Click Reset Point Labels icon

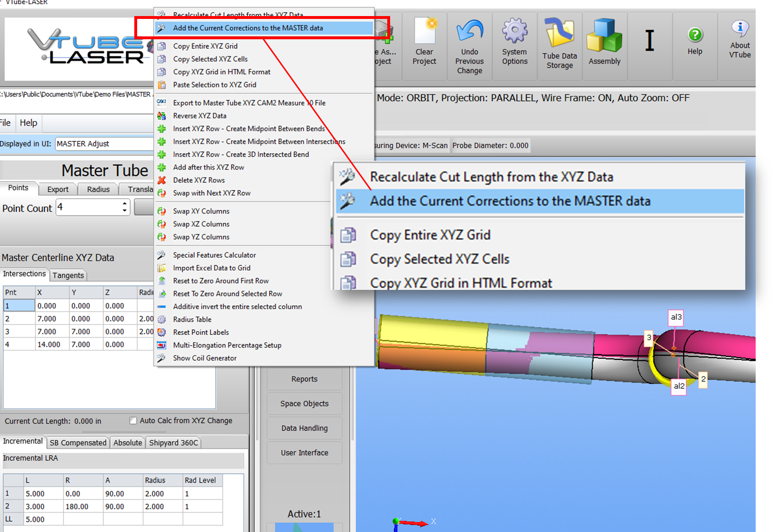162,332
